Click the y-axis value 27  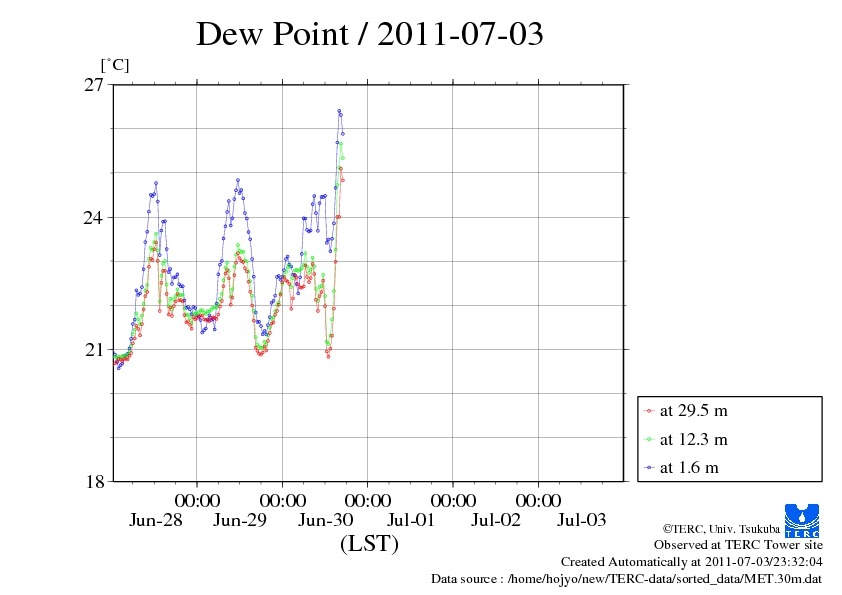click(93, 85)
